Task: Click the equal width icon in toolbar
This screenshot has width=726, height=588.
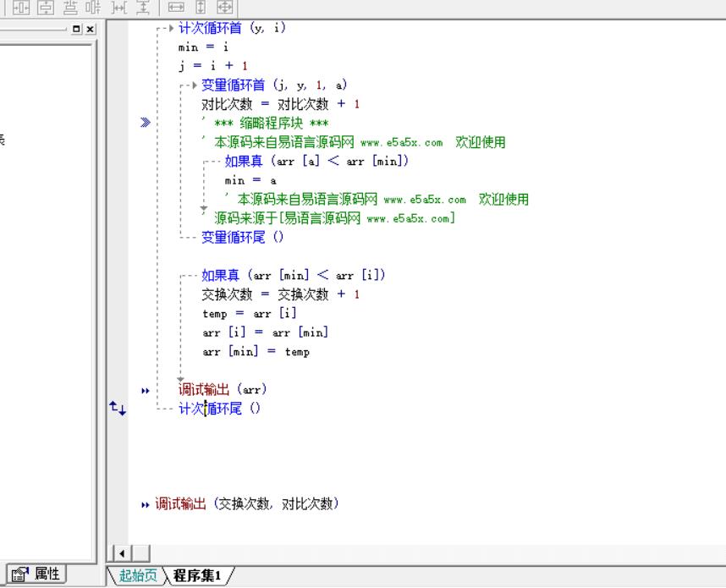Action: 176,6
